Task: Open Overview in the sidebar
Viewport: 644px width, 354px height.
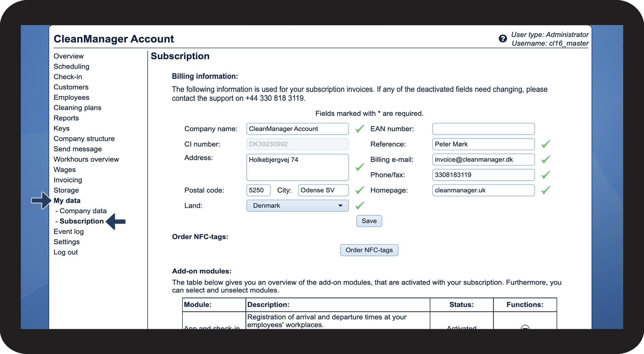Action: pyautogui.click(x=69, y=56)
